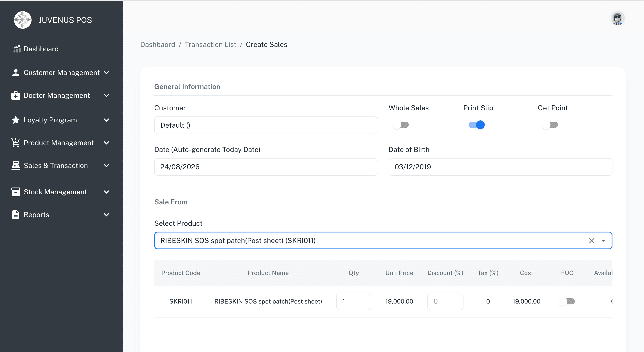Enable the Whole Sales toggle
The width and height of the screenshot is (644, 352).
[400, 125]
